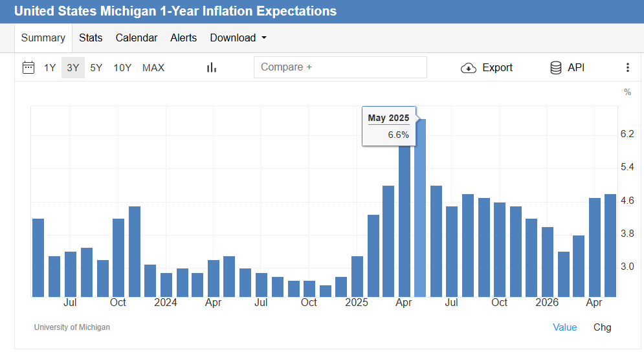644x361 pixels.
Task: Click the Export button label
Action: tap(497, 67)
